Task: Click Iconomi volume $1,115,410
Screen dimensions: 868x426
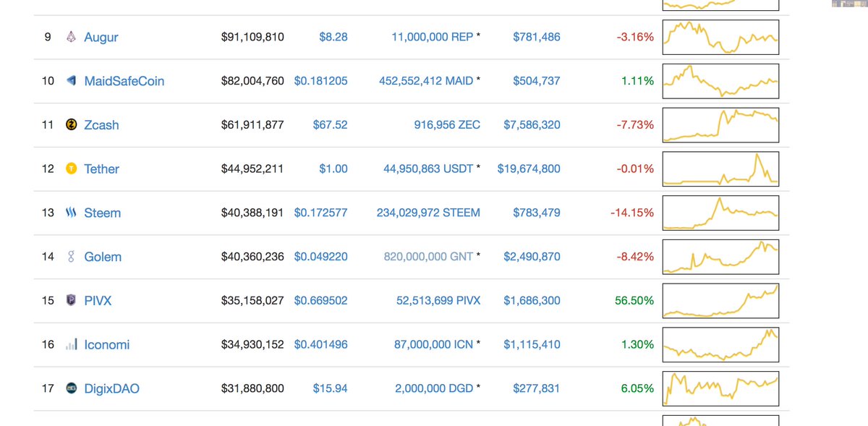Action: point(532,344)
